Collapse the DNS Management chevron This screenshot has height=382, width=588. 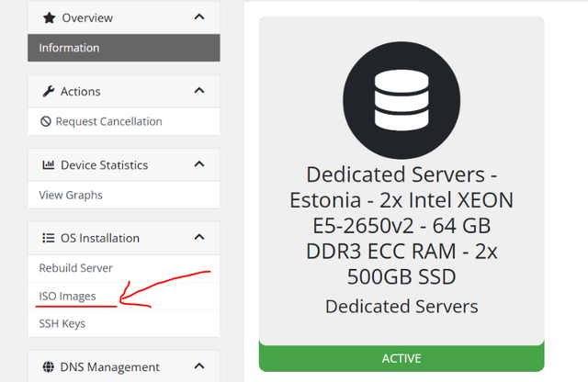tap(199, 365)
